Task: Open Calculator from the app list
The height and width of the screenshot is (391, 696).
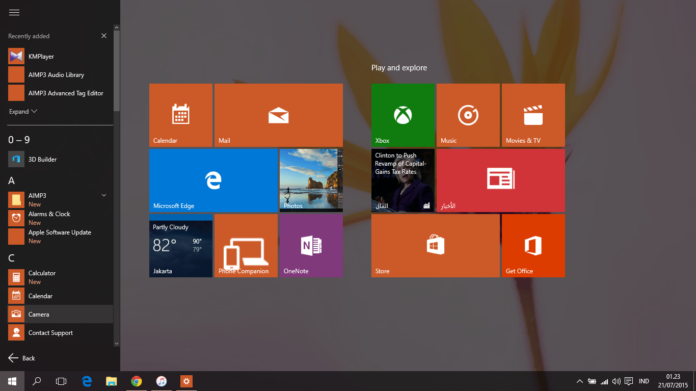Action: (x=60, y=277)
